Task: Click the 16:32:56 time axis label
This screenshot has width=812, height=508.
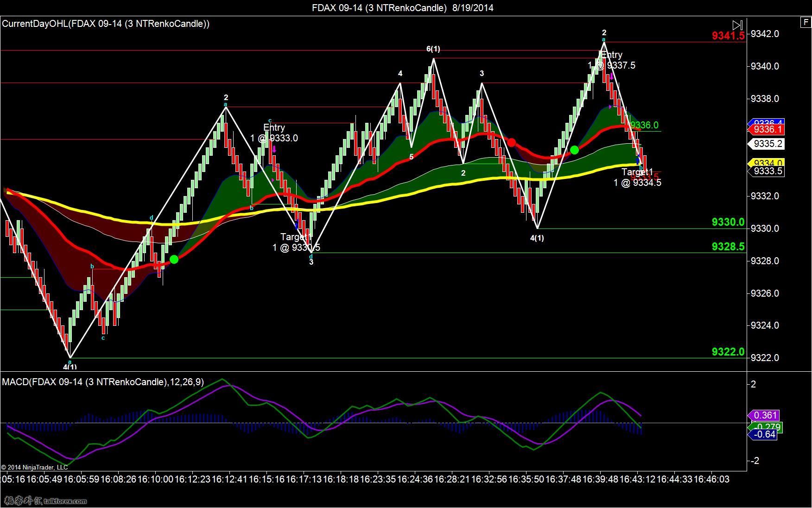Action: tap(489, 479)
